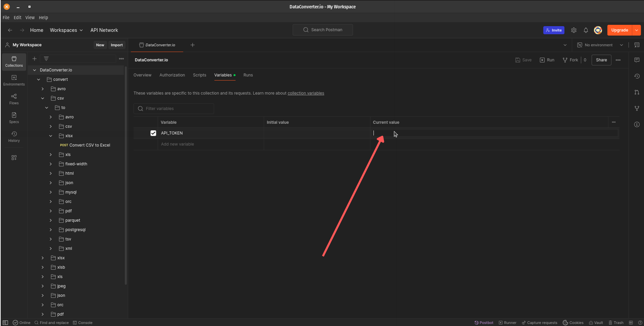Click the Share button
The height and width of the screenshot is (326, 644).
[x=601, y=60]
